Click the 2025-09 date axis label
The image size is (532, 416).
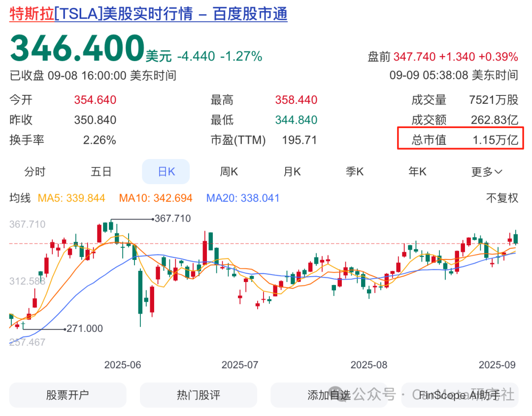(x=497, y=365)
